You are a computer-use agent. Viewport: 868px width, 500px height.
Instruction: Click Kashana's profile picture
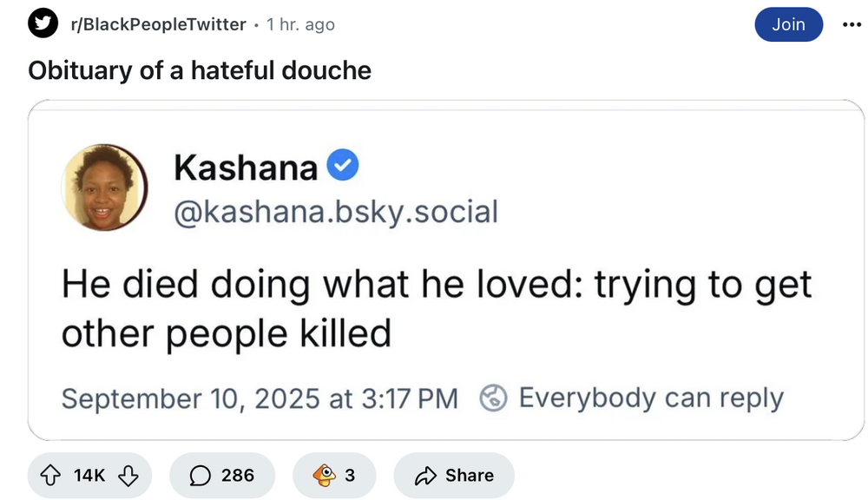point(103,187)
